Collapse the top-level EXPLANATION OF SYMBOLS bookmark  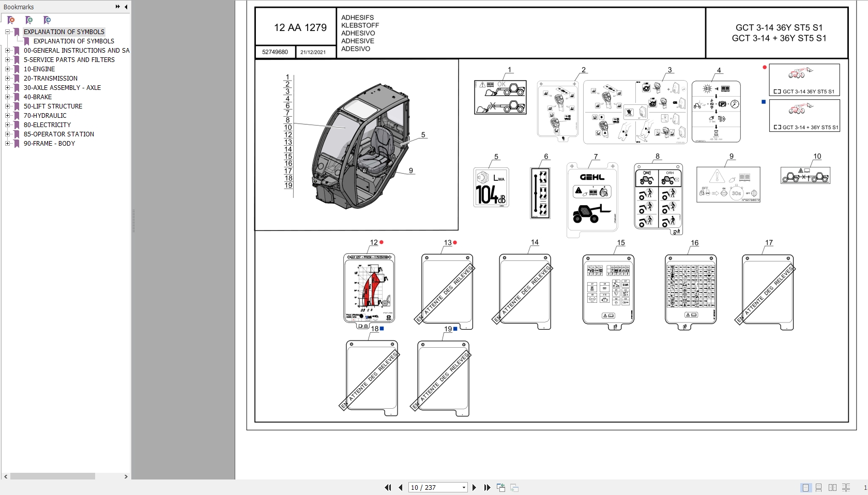[x=8, y=32]
